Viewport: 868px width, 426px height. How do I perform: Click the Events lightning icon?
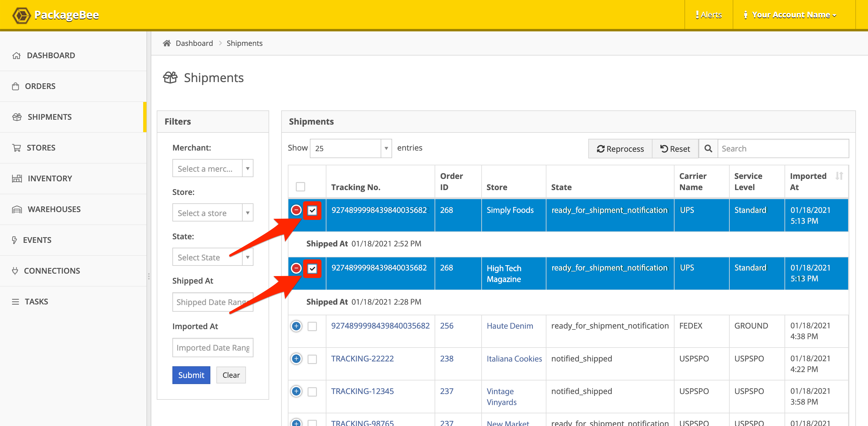[x=14, y=240]
